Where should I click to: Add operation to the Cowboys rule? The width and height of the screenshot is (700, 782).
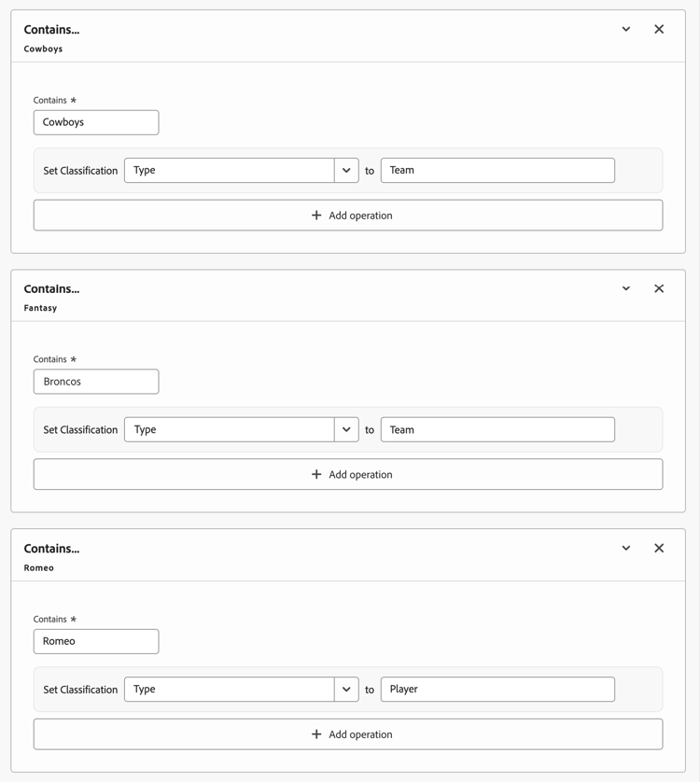[x=348, y=216]
